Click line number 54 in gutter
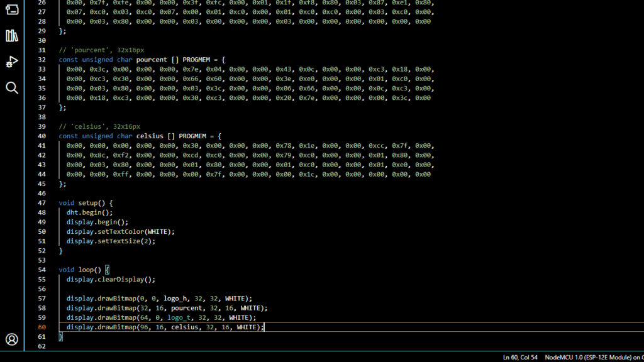The width and height of the screenshot is (644, 362). pyautogui.click(x=42, y=270)
